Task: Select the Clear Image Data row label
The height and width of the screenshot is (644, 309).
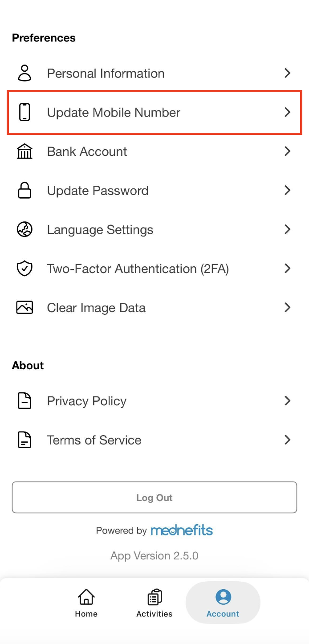Action: pos(96,308)
